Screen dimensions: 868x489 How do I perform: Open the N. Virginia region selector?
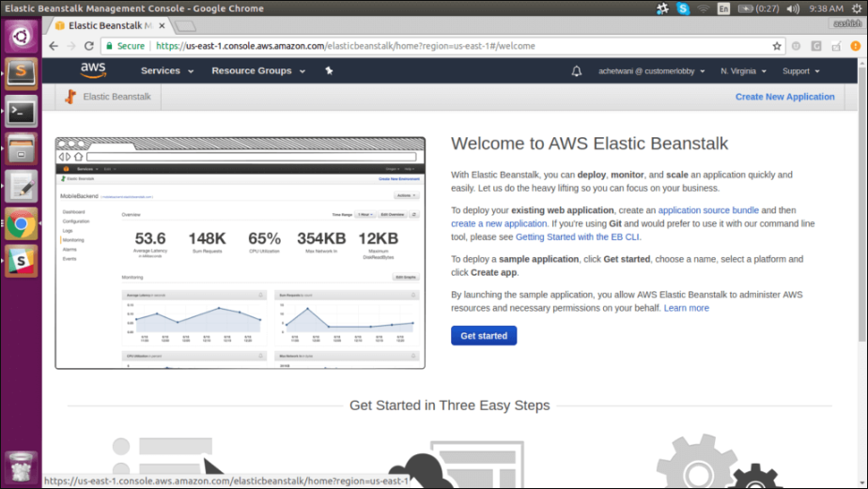(743, 70)
